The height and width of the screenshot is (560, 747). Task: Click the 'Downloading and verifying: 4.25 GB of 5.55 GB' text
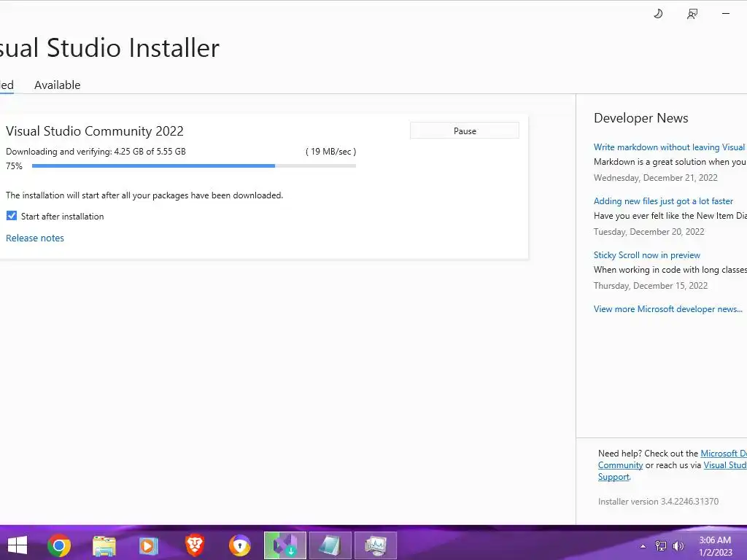(x=96, y=152)
